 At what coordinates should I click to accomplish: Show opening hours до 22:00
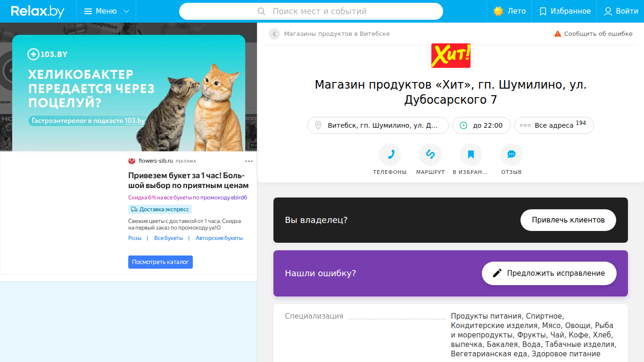[481, 125]
